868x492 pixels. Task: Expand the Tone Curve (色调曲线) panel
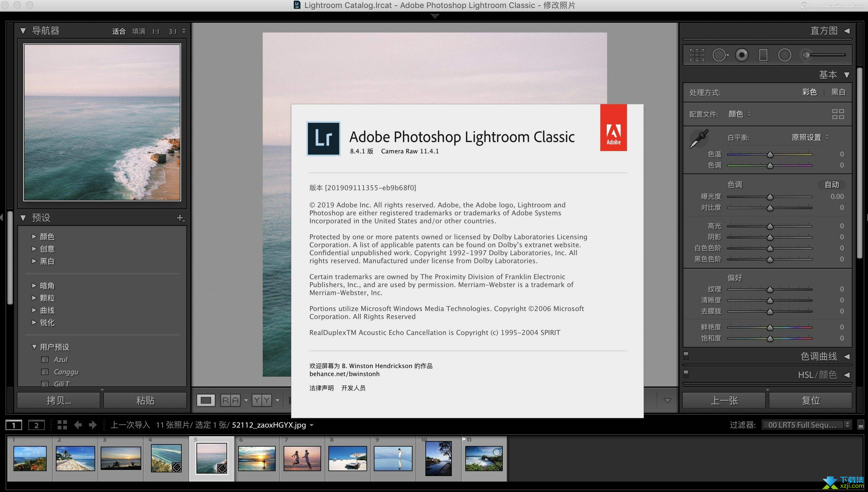(847, 356)
